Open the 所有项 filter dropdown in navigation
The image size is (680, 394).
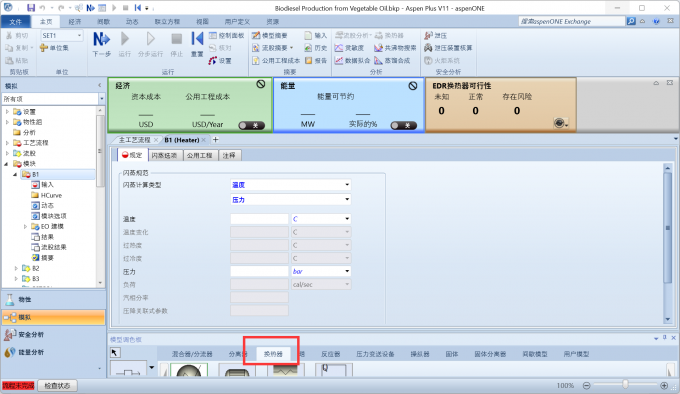pos(101,99)
